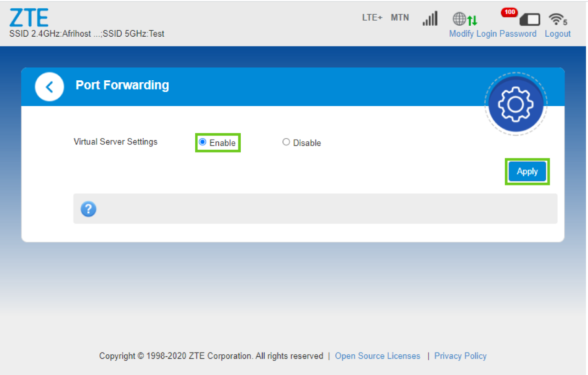
Task: View Wi-Fi connected devices icon
Action: coord(558,19)
